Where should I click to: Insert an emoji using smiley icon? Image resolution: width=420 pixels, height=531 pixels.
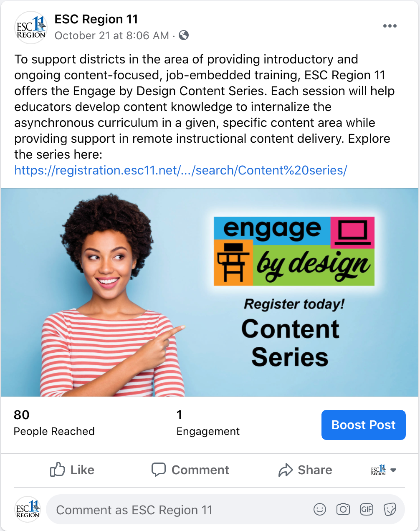click(x=320, y=509)
